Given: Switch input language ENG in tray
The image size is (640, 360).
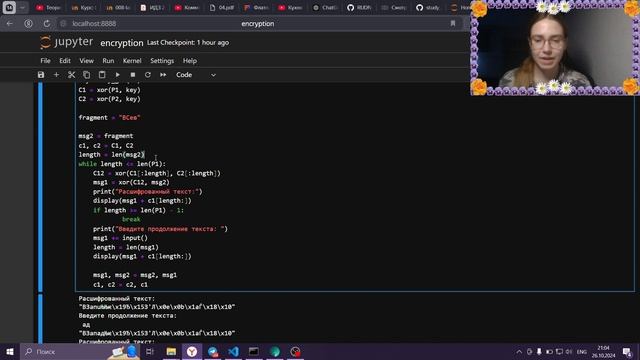Looking at the screenshot, I should [582, 351].
